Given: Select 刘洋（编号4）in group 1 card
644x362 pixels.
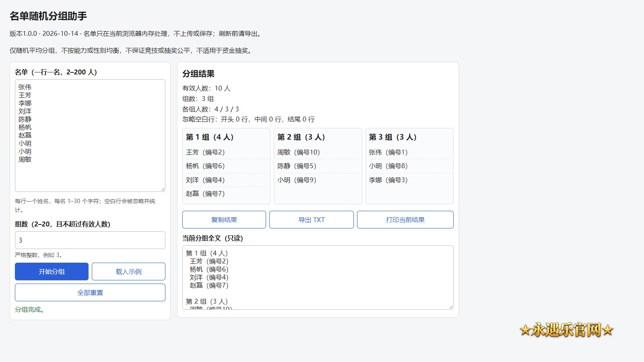Looking at the screenshot, I should (x=205, y=180).
